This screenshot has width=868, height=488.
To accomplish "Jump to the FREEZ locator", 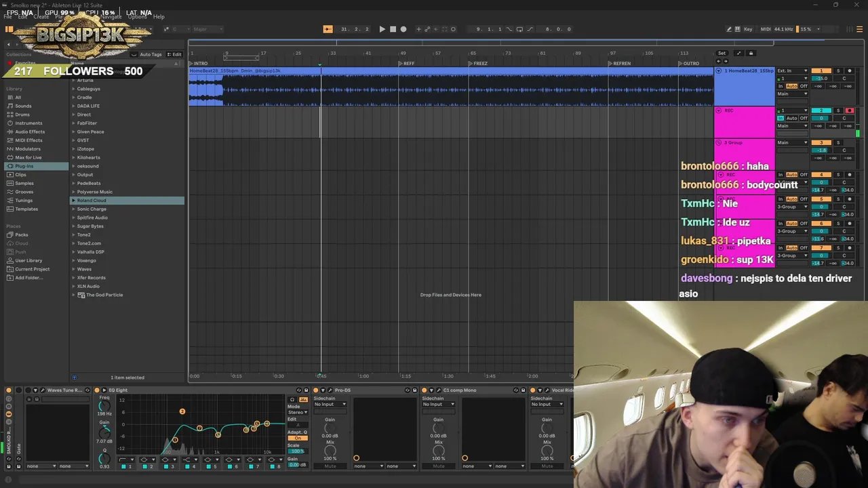I will click(x=479, y=64).
